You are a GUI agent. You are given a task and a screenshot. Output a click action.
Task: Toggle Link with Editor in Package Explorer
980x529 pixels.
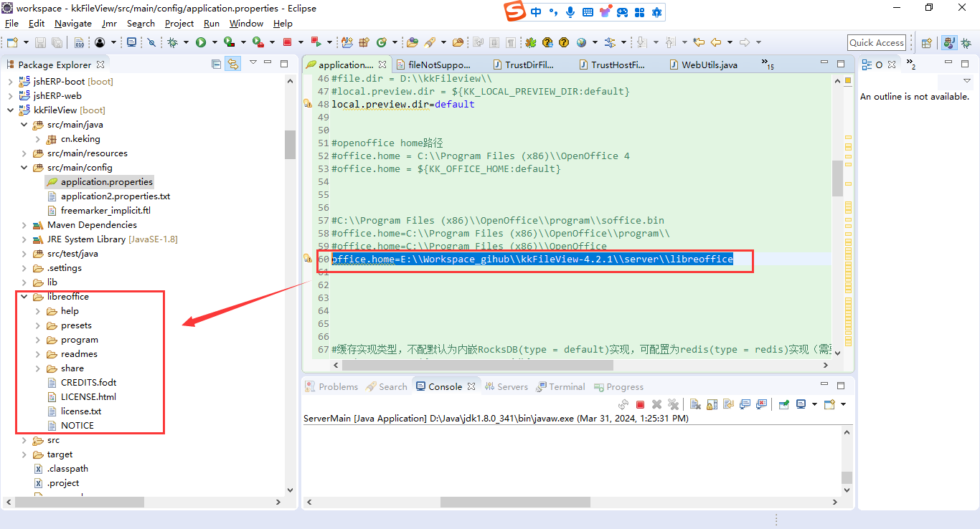[233, 64]
